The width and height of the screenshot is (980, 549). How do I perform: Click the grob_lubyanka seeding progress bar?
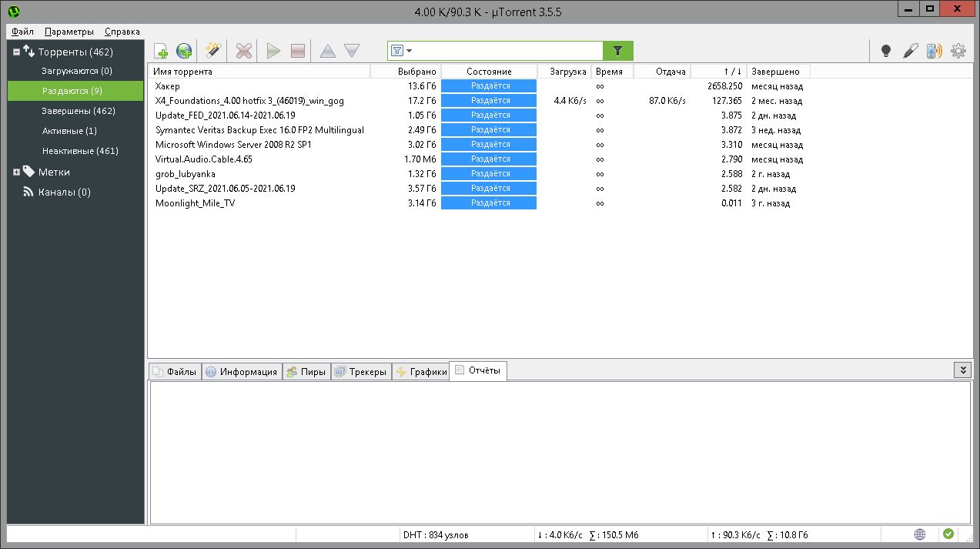tap(489, 174)
